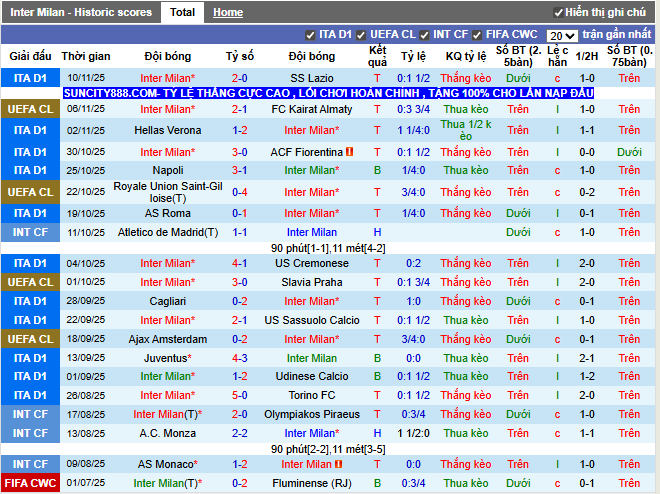Select the UEFA CL league cell dated 06/11/25
Viewport: 660px width, 494px height.
(x=30, y=109)
